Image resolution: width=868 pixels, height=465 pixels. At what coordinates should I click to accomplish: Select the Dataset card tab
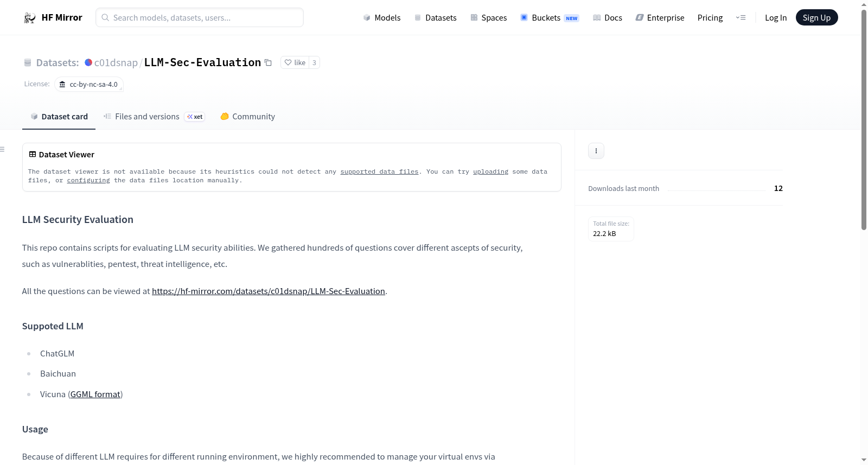(x=59, y=117)
